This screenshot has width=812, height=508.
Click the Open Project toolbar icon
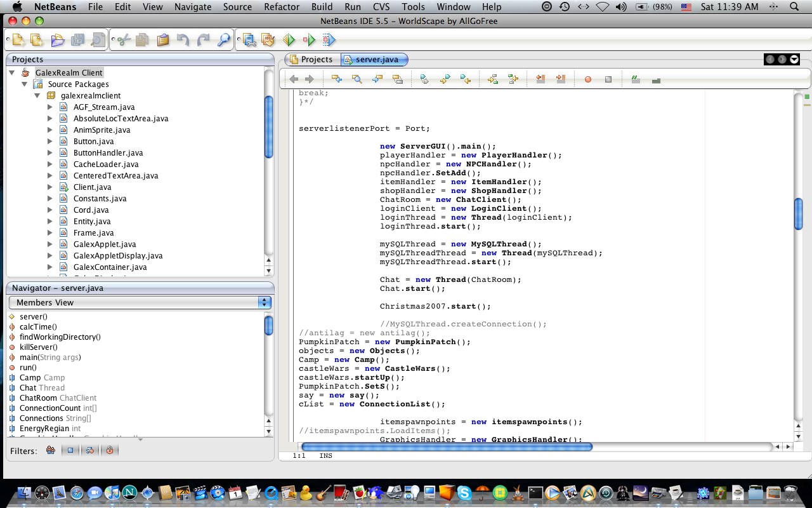[57, 40]
